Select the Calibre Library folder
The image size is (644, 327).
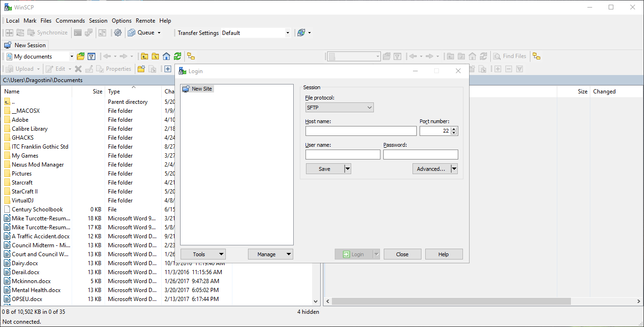tap(30, 129)
